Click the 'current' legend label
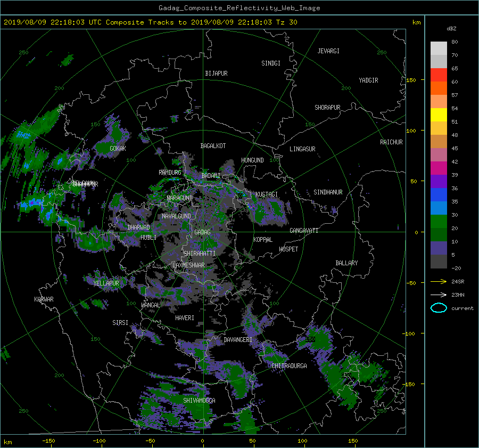The height and width of the screenshot is (448, 479). coord(463,308)
